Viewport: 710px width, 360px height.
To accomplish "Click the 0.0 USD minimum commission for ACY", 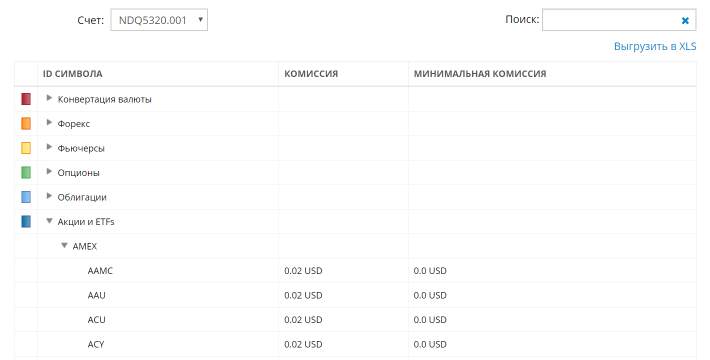I will pyautogui.click(x=430, y=344).
